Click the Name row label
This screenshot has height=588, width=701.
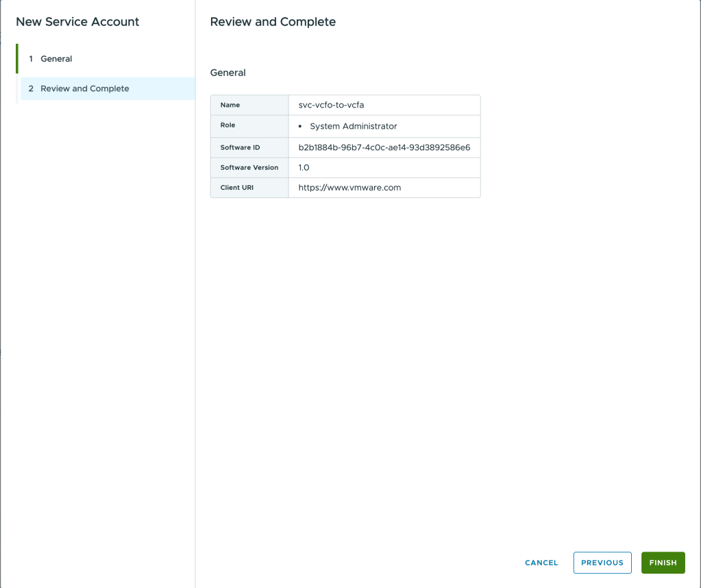pyautogui.click(x=230, y=106)
